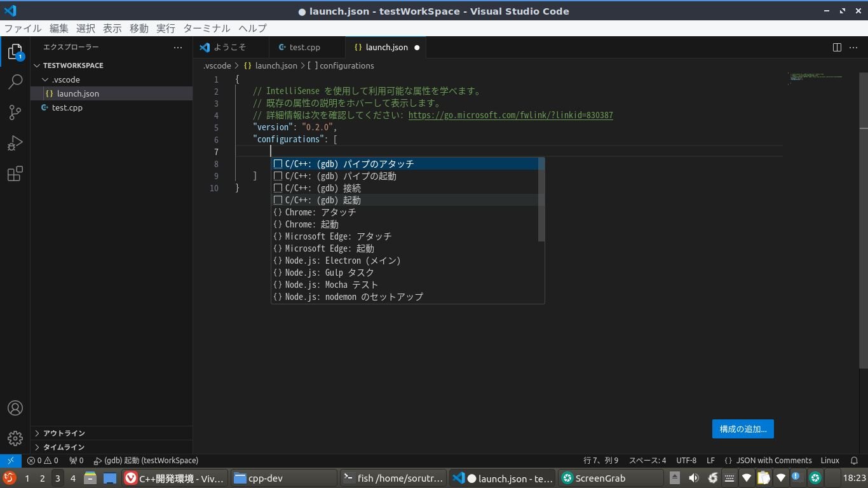Viewport: 868px width, 488px height.
Task: Change language mode JSON with Comments
Action: (768, 461)
